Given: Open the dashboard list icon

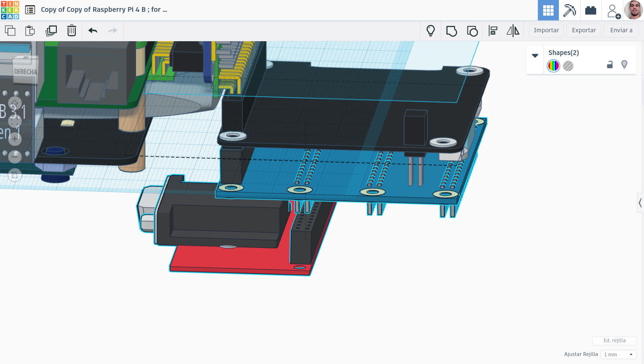Looking at the screenshot, I should 30,10.
